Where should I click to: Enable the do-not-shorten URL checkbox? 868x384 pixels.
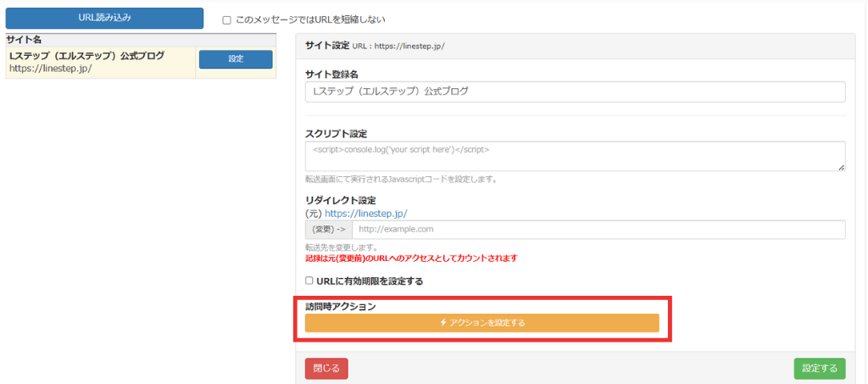click(226, 19)
